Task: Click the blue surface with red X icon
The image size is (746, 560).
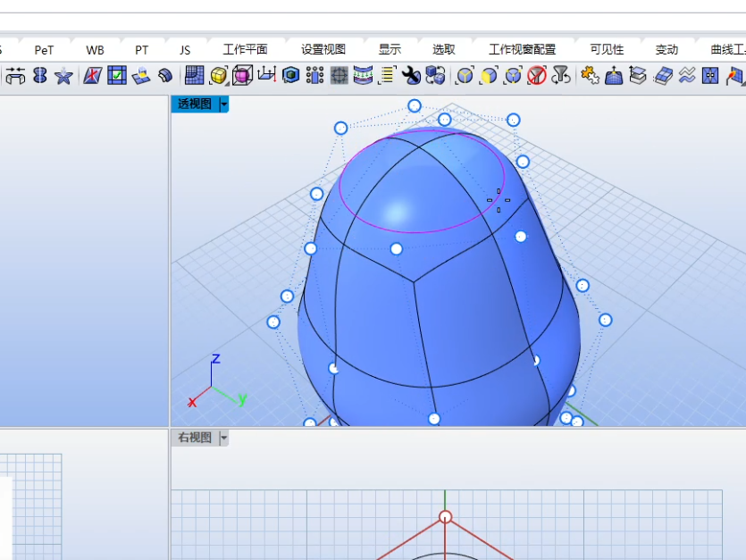Action: pyautogui.click(x=92, y=76)
